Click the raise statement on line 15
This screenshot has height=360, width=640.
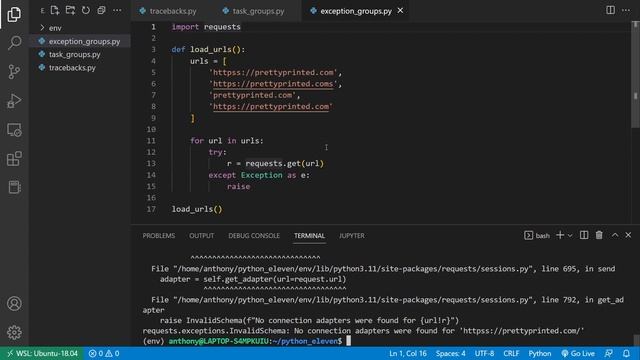tap(238, 187)
